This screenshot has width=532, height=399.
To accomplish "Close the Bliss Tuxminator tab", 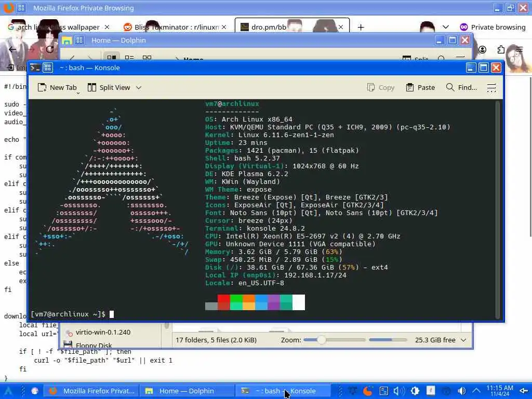I will point(224,27).
